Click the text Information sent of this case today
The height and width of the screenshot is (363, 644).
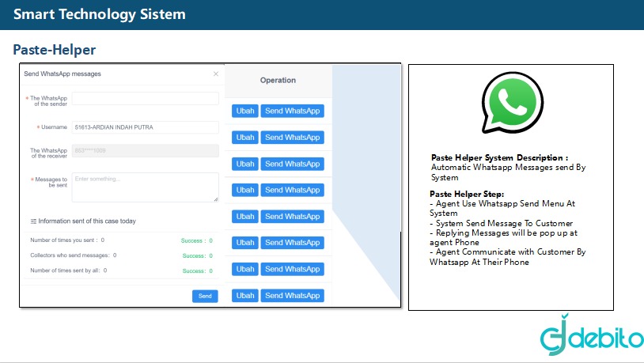pyautogui.click(x=87, y=221)
